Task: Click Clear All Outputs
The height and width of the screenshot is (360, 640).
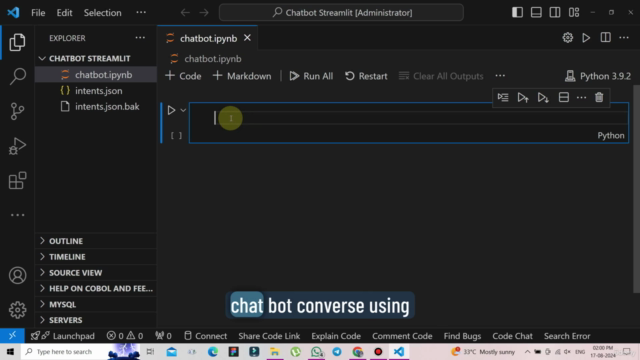Action: pyautogui.click(x=441, y=76)
